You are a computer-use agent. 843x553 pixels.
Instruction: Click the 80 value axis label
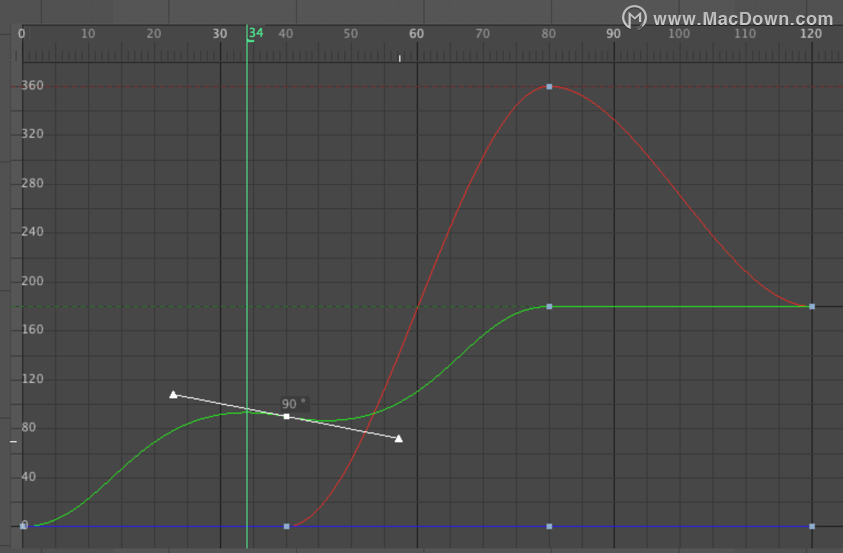(x=28, y=427)
